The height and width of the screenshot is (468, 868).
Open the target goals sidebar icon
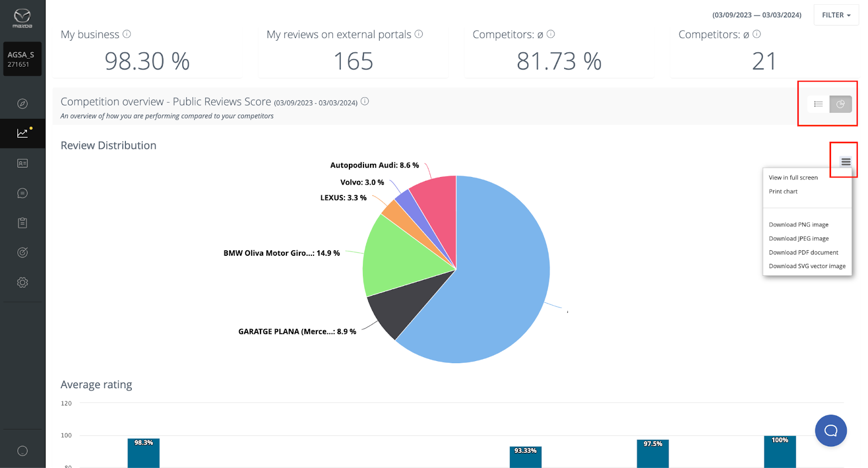pos(22,252)
